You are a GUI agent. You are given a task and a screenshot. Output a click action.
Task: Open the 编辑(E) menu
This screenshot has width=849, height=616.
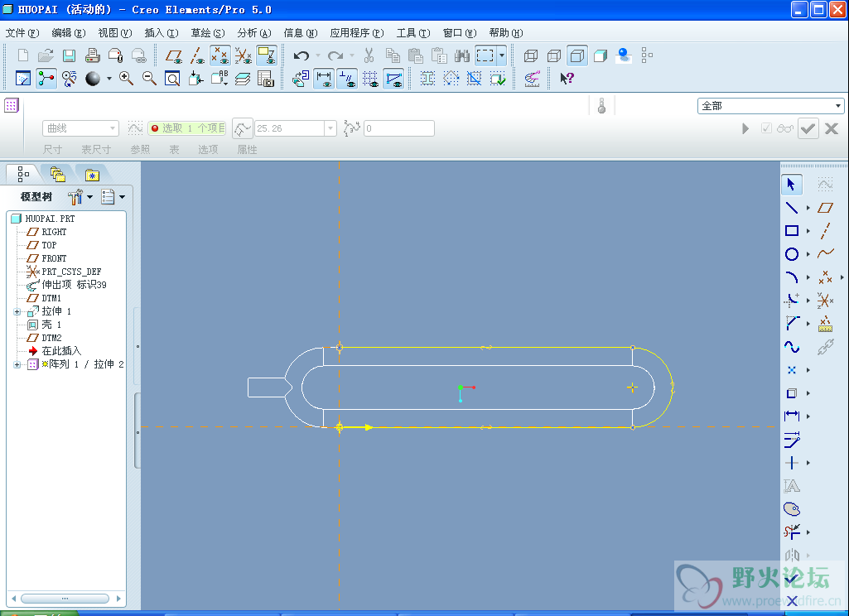69,33
